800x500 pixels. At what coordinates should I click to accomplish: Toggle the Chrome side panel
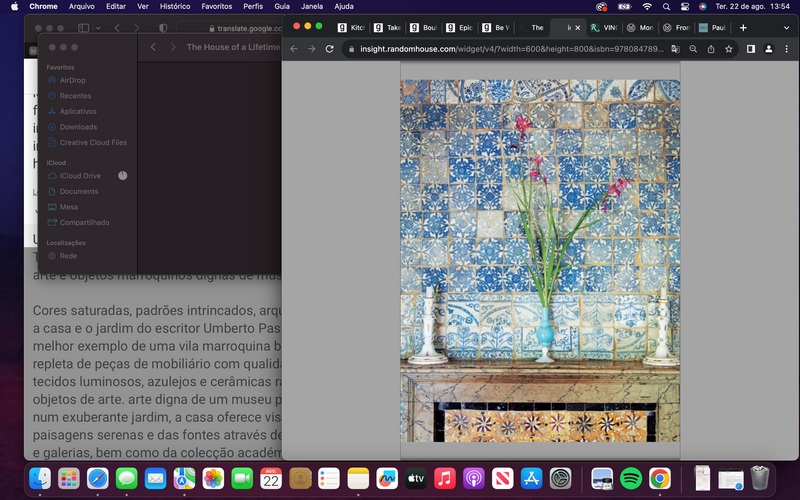tap(750, 48)
